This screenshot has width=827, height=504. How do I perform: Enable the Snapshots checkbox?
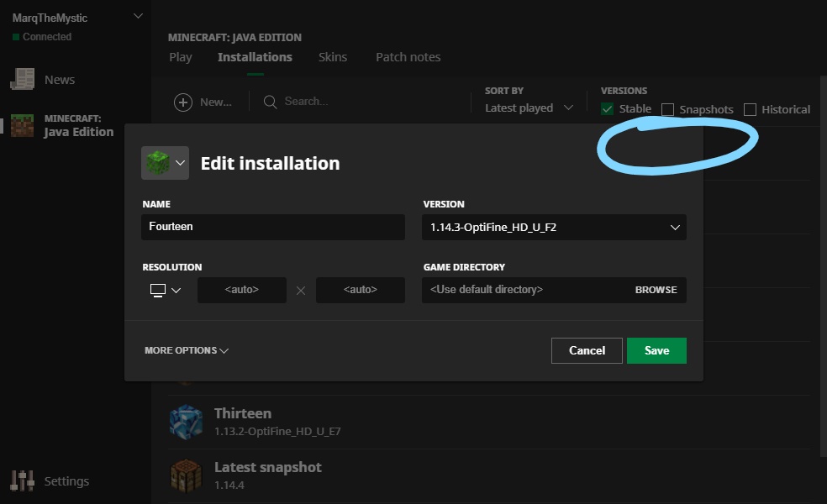pos(667,109)
